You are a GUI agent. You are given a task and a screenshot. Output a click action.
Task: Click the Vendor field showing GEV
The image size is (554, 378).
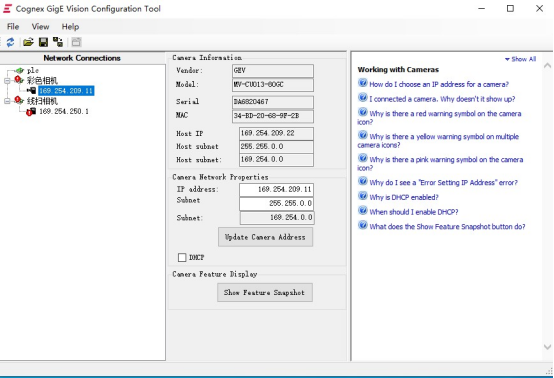point(273,71)
